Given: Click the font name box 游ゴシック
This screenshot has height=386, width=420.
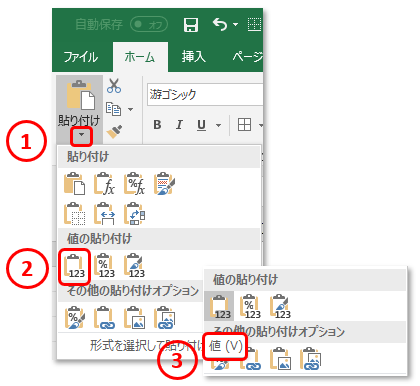Looking at the screenshot, I should [205, 95].
